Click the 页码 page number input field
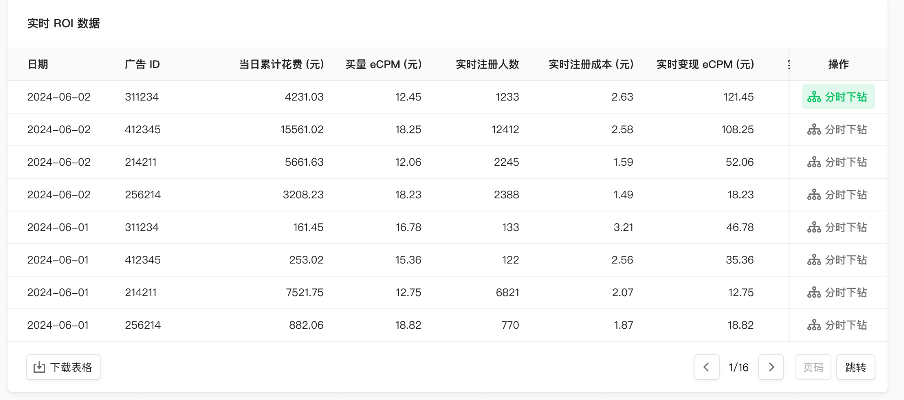The height and width of the screenshot is (400, 904). pyautogui.click(x=813, y=367)
